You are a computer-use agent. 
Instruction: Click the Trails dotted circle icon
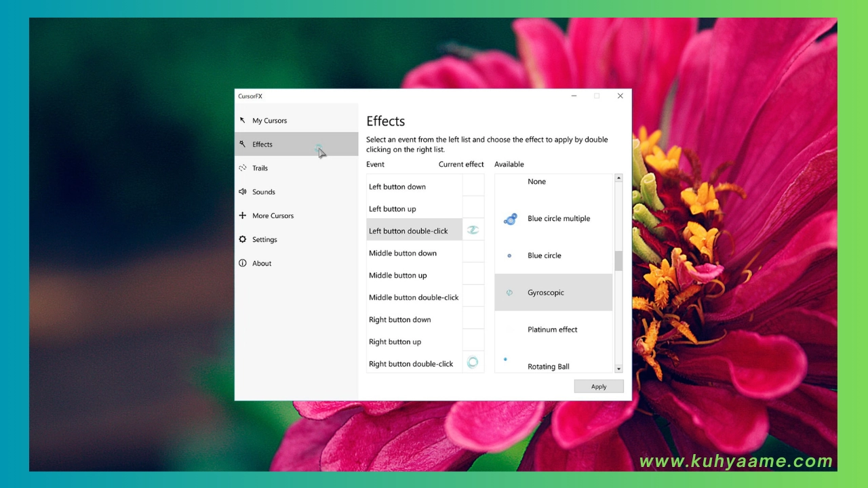point(242,167)
